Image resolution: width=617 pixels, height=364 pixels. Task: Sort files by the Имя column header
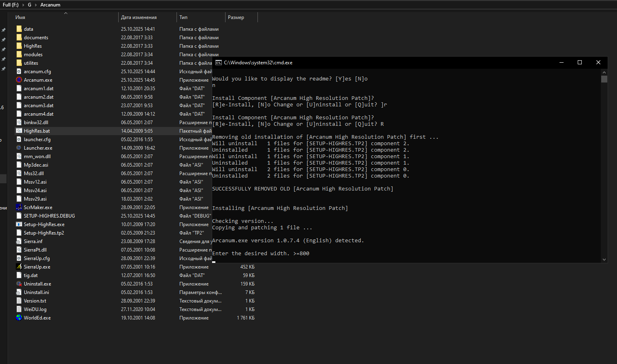[x=20, y=17]
